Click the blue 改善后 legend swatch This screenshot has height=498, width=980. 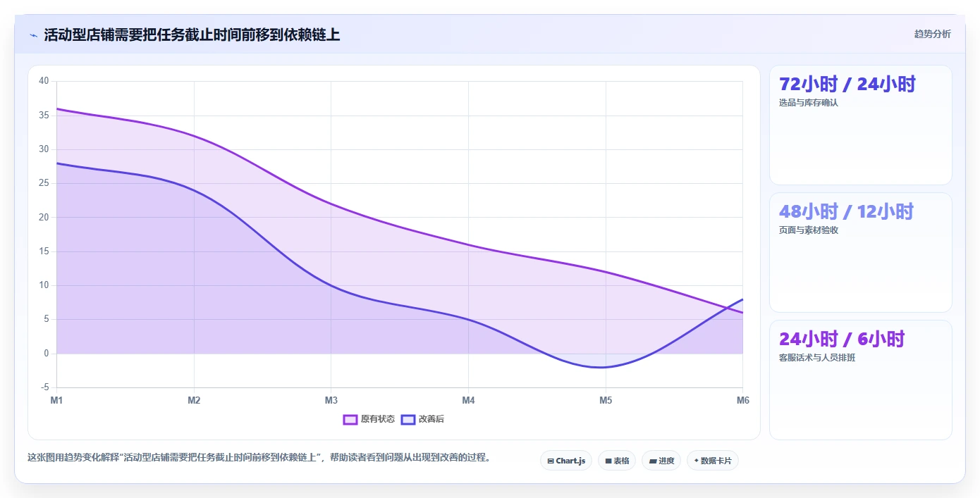408,419
